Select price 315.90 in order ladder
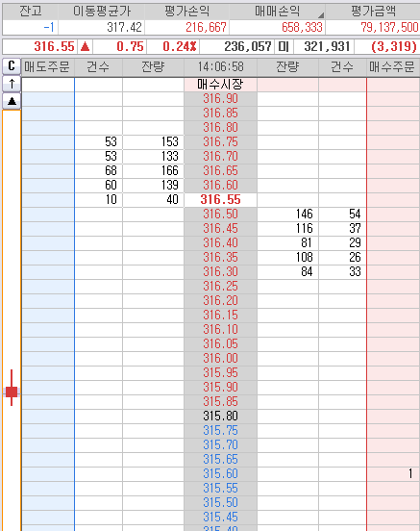420x531 pixels. 220,387
